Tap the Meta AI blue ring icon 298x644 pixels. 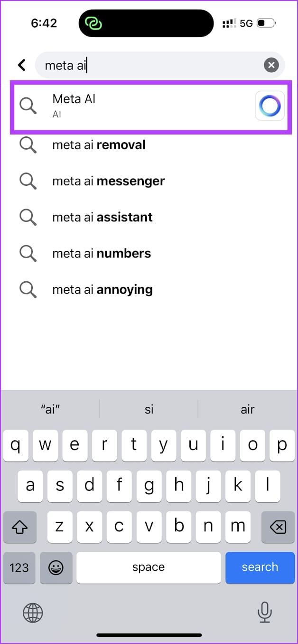pos(270,106)
